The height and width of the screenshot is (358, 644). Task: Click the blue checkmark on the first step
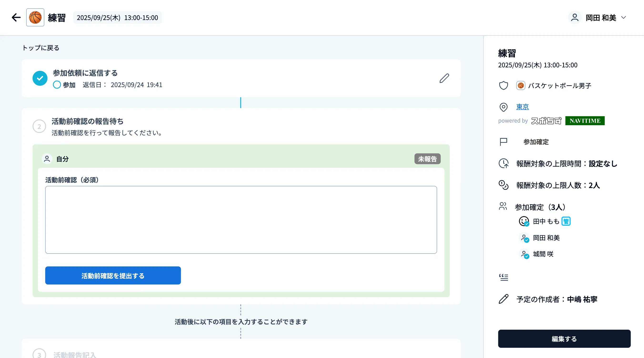coord(40,78)
